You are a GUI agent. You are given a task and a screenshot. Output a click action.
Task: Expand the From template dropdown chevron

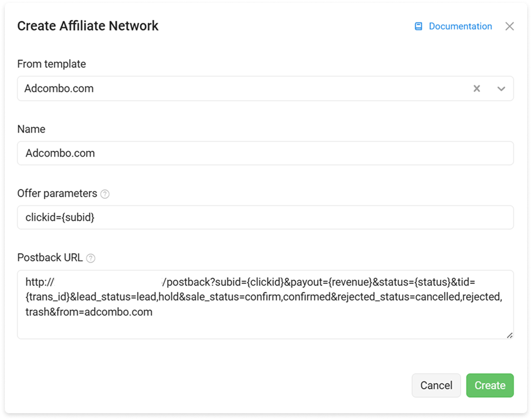[501, 89]
